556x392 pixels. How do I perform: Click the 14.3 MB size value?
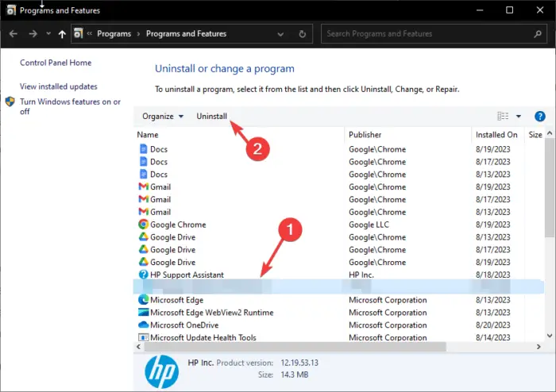tap(295, 375)
